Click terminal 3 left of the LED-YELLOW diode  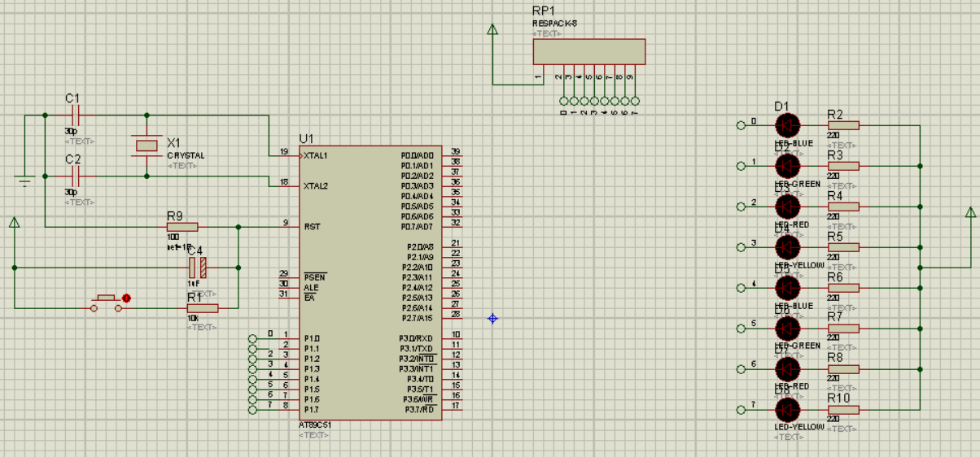click(741, 247)
